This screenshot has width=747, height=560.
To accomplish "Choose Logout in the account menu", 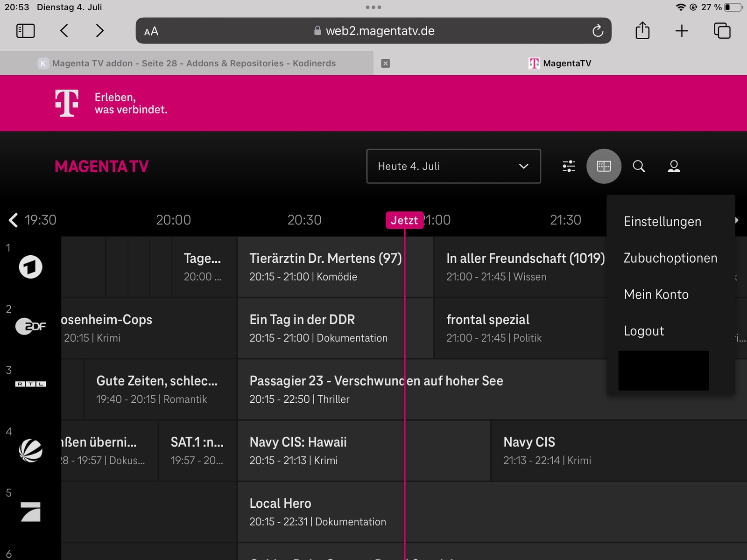I will pyautogui.click(x=643, y=331).
